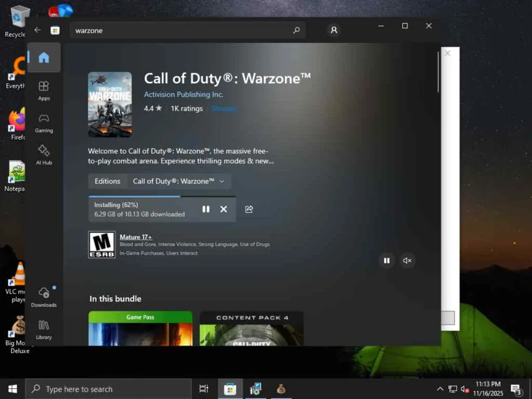Viewport: 532px width, 399px height.
Task: Click the Microsoft Store logo icon
Action: (55, 31)
